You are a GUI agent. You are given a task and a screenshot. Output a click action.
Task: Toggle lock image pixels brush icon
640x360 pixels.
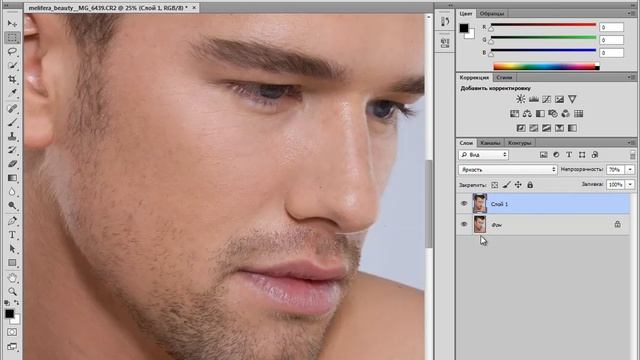coord(507,185)
